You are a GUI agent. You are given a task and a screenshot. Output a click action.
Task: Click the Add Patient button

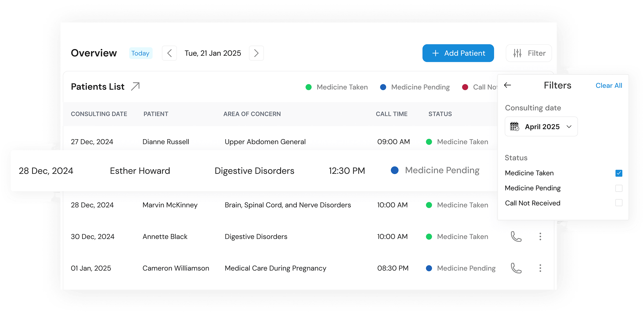coord(458,53)
